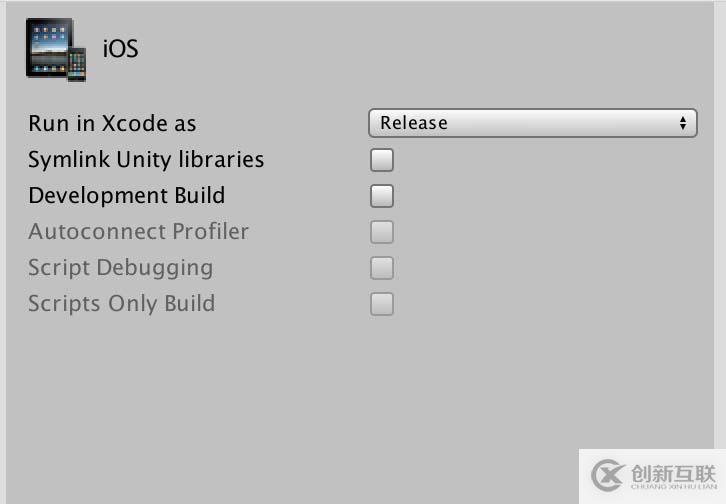Viewport: 726px width, 504px height.
Task: Enable the Scripts Only Build checkbox
Action: coord(381,304)
